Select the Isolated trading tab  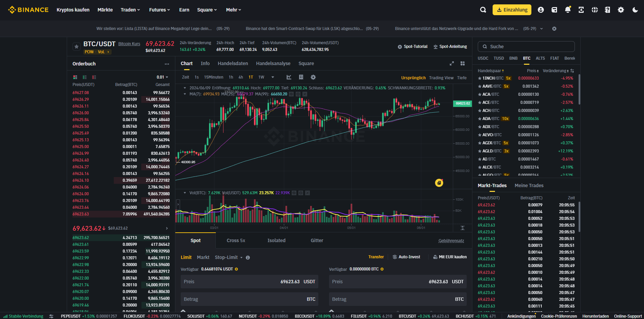276,240
